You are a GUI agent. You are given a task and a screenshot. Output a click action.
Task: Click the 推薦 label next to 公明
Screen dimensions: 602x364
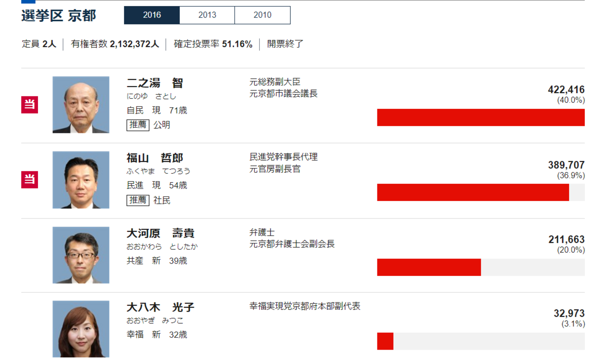138,125
